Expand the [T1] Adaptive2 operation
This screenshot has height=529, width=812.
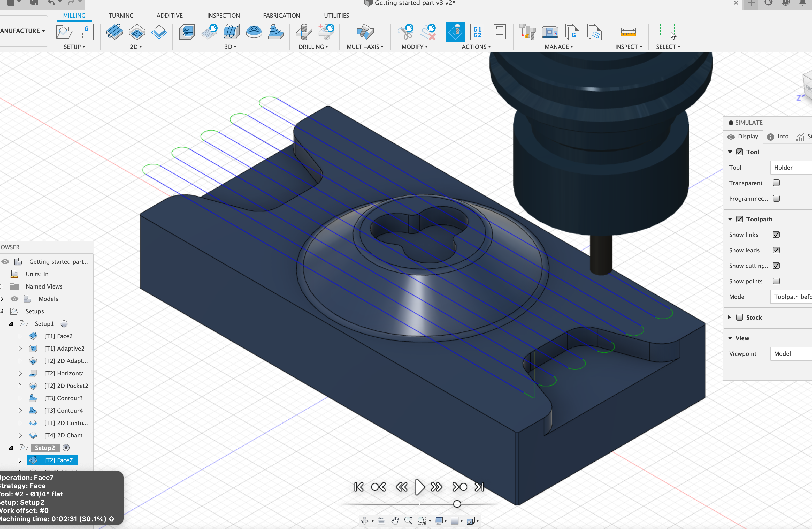(x=20, y=349)
